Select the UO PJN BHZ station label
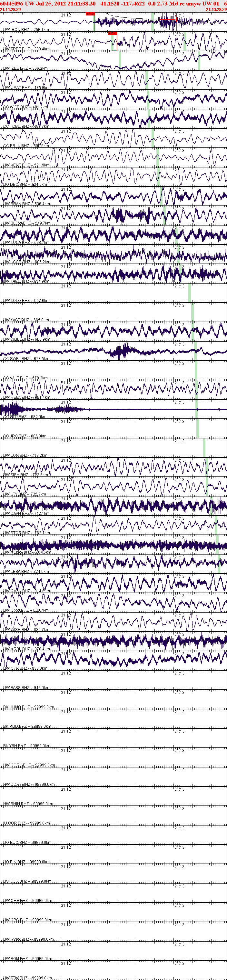Viewport: 227px width, 980px height. (26, 863)
